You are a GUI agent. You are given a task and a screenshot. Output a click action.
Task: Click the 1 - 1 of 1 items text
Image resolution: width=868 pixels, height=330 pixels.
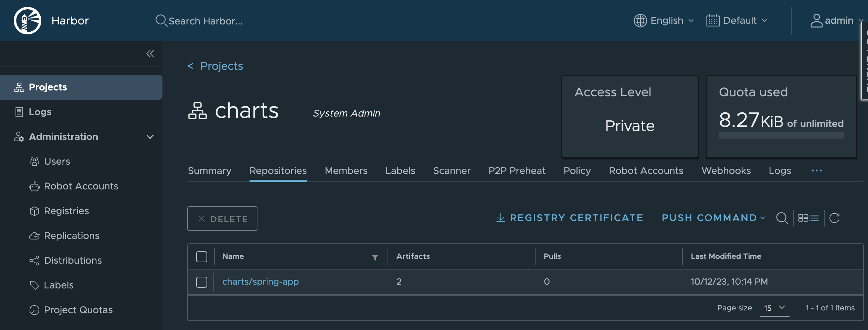pyautogui.click(x=830, y=308)
